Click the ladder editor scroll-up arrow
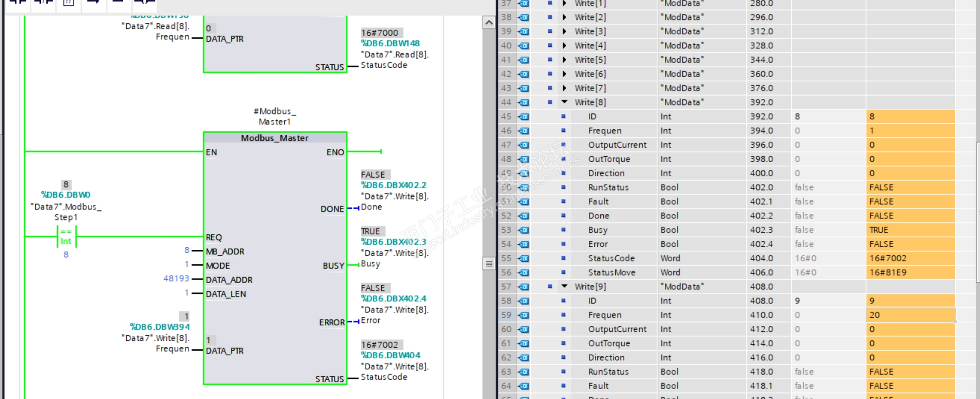Image resolution: width=980 pixels, height=399 pixels. click(489, 22)
